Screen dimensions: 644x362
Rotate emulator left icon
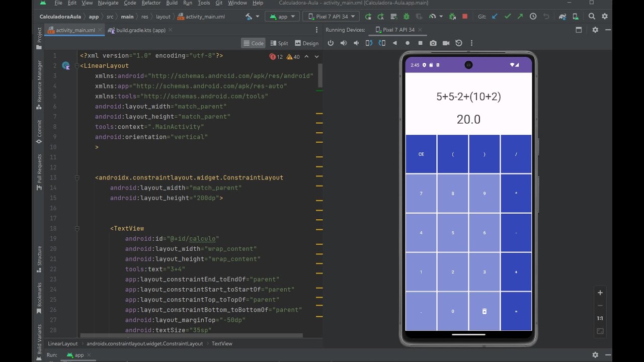click(x=369, y=43)
